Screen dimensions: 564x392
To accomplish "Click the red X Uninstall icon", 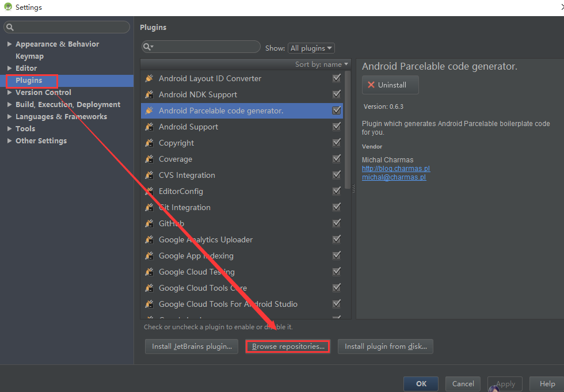I will pos(371,85).
